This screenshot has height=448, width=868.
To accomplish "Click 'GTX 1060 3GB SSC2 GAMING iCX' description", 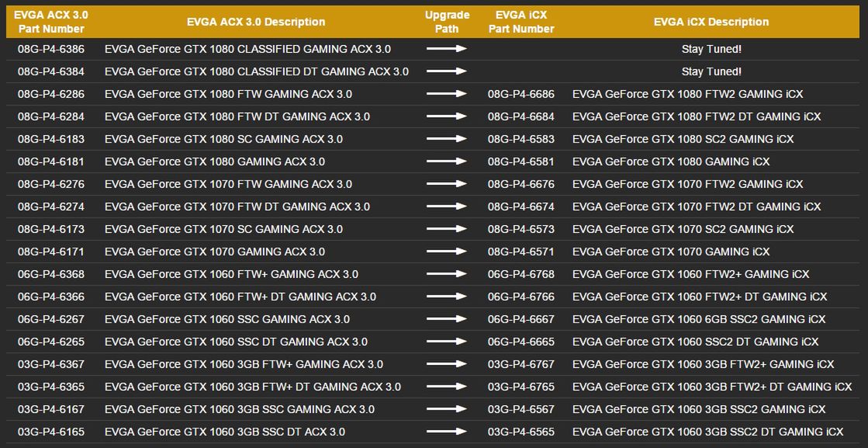I will tap(699, 409).
